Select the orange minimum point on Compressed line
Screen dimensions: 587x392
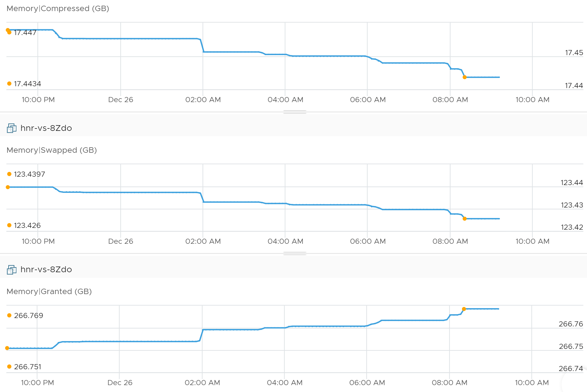tap(465, 77)
